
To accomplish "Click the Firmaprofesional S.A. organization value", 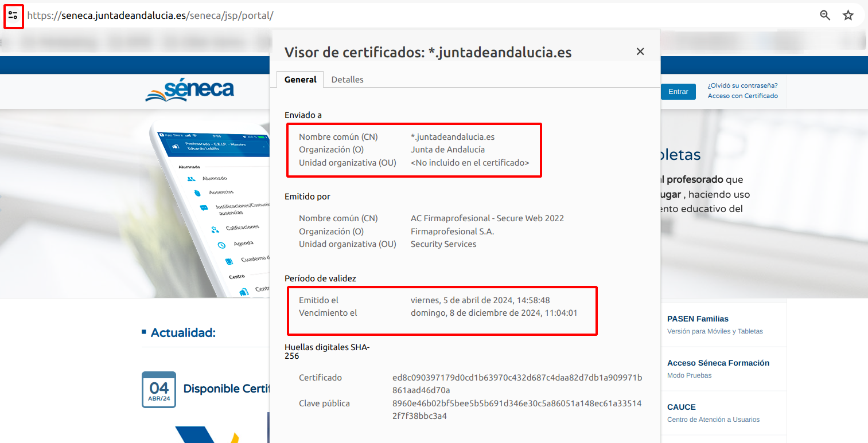I will 452,232.
